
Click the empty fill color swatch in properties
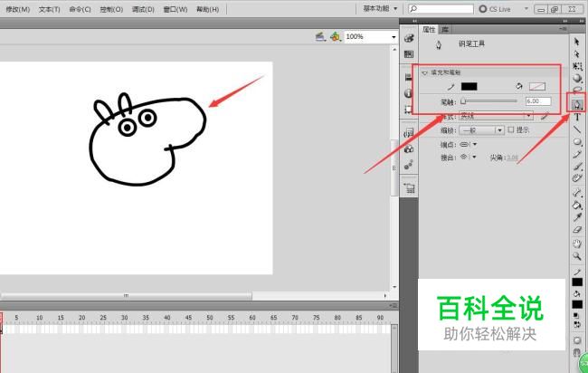(537, 87)
